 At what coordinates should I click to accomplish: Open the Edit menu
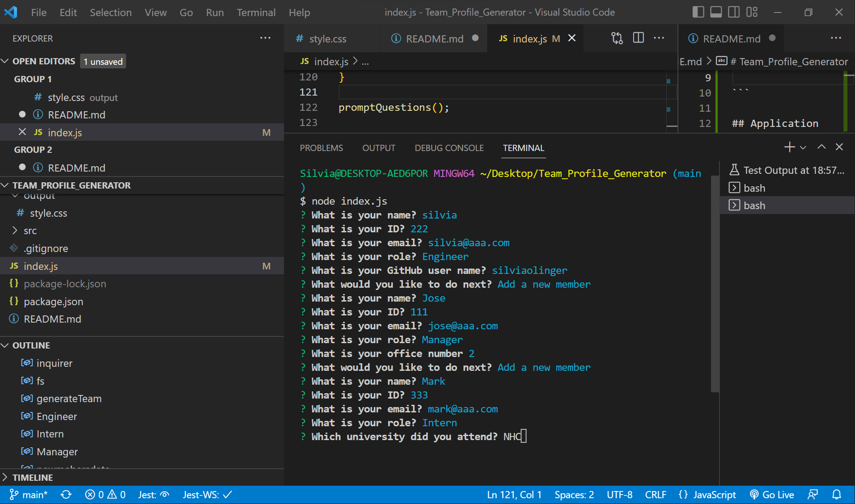coord(68,13)
